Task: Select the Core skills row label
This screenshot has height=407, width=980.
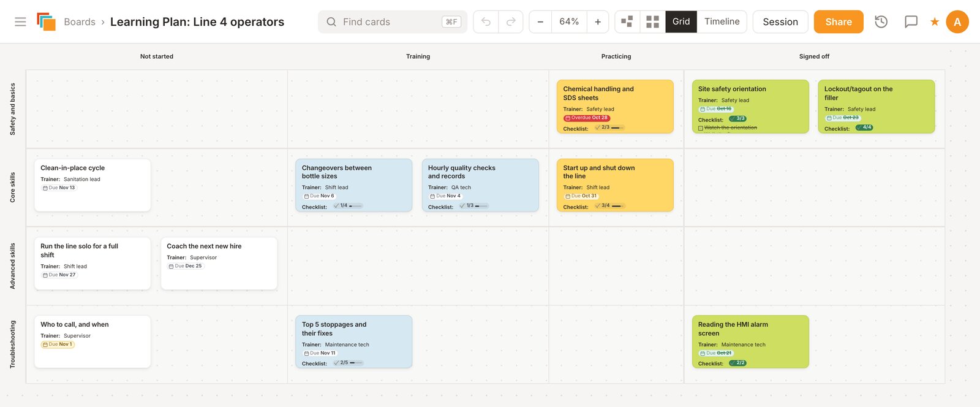Action: pyautogui.click(x=13, y=188)
